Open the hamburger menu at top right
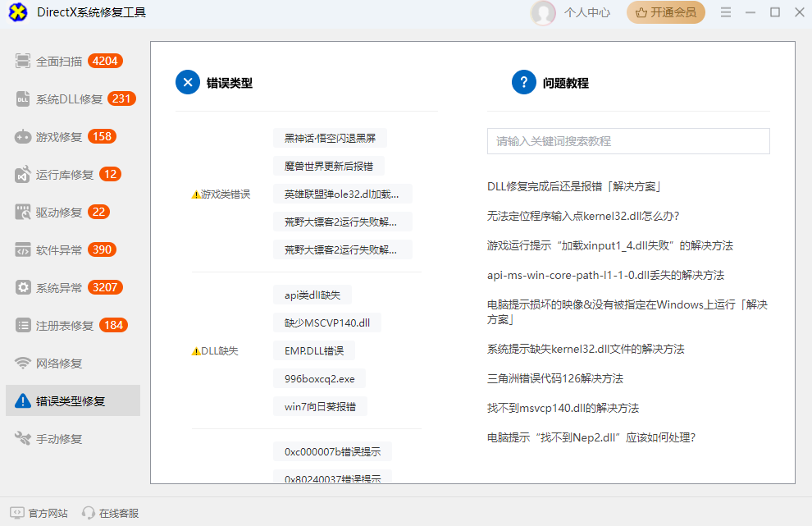 (x=727, y=12)
